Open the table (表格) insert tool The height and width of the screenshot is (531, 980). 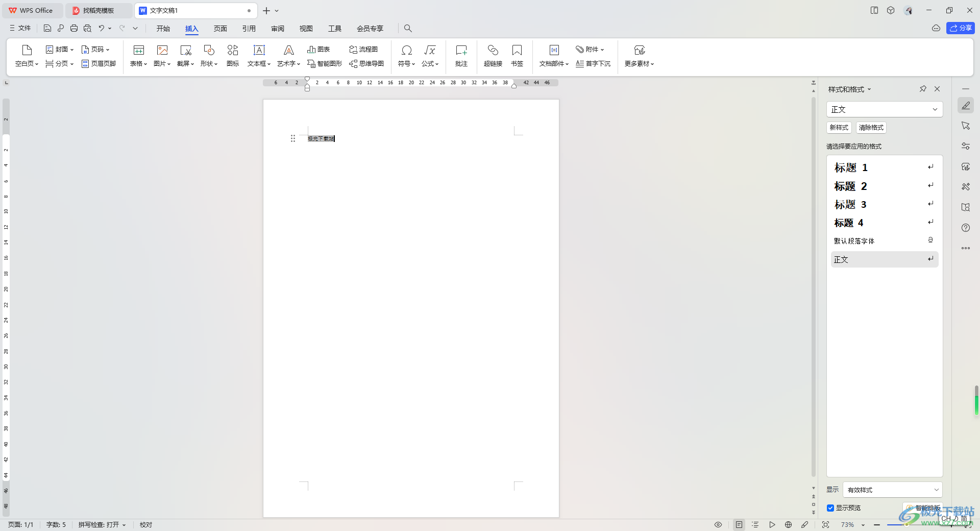[138, 56]
